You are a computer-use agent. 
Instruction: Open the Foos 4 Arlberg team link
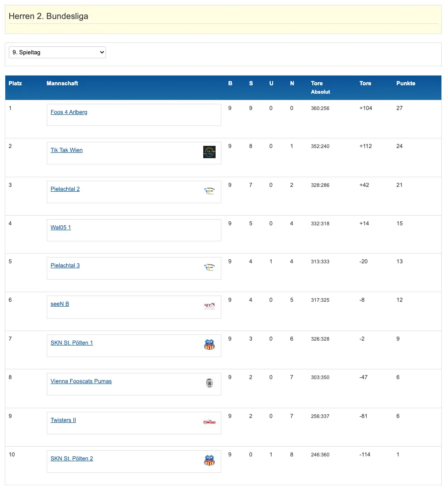tap(69, 112)
